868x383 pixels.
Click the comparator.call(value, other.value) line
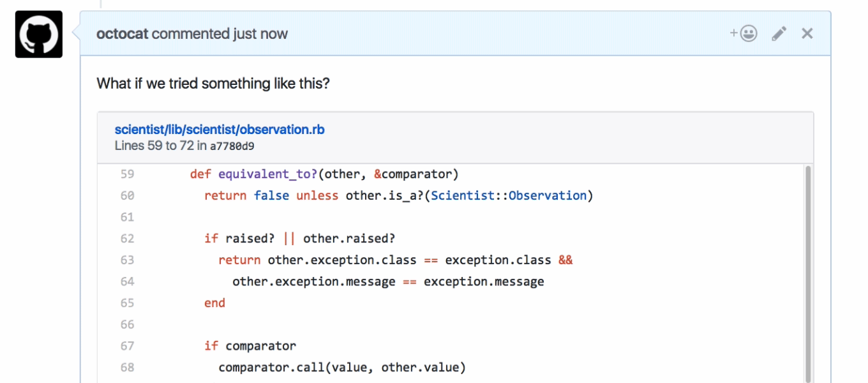click(x=342, y=368)
